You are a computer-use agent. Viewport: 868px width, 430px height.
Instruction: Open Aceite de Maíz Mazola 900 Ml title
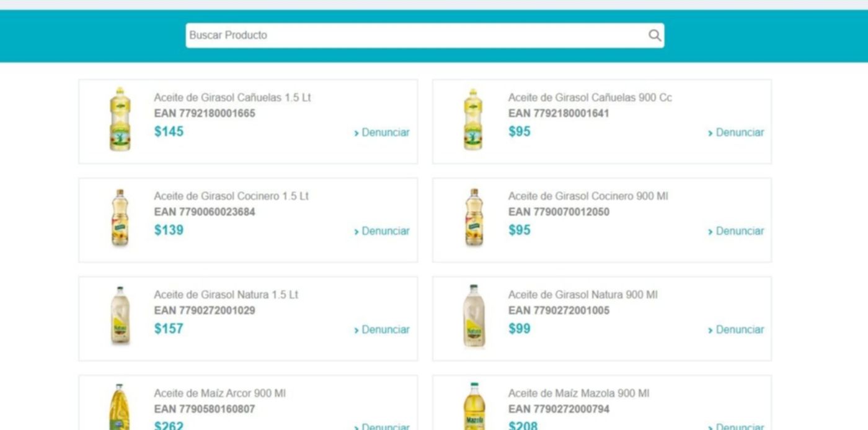point(578,393)
